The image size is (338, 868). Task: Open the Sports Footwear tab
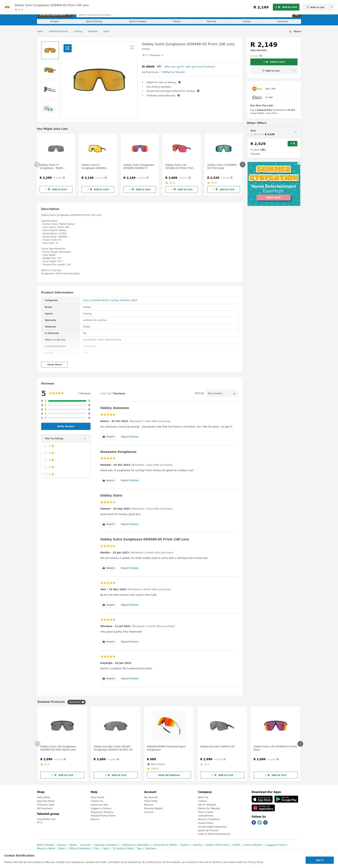point(137,21)
